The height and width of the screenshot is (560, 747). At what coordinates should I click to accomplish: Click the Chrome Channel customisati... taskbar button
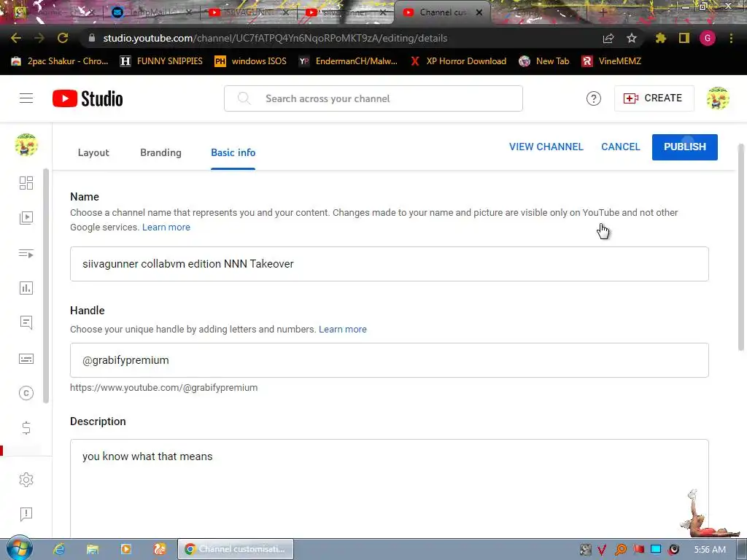[x=236, y=549]
